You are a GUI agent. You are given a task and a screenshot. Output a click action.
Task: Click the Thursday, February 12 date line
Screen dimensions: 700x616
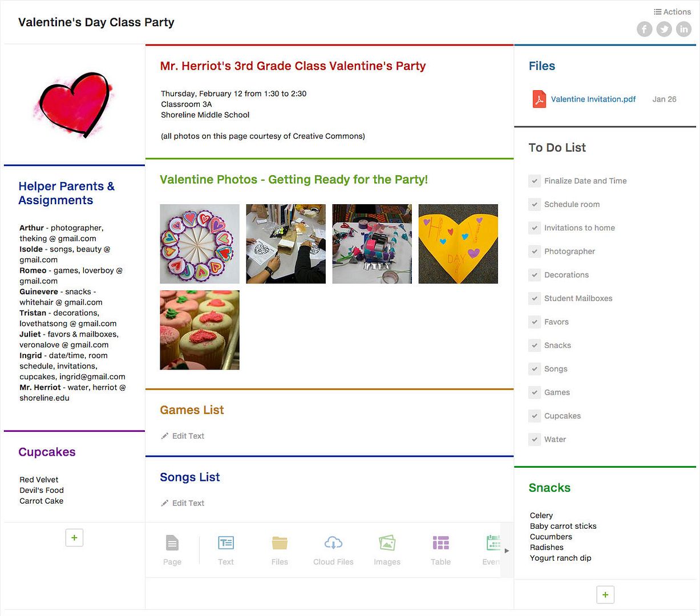234,94
